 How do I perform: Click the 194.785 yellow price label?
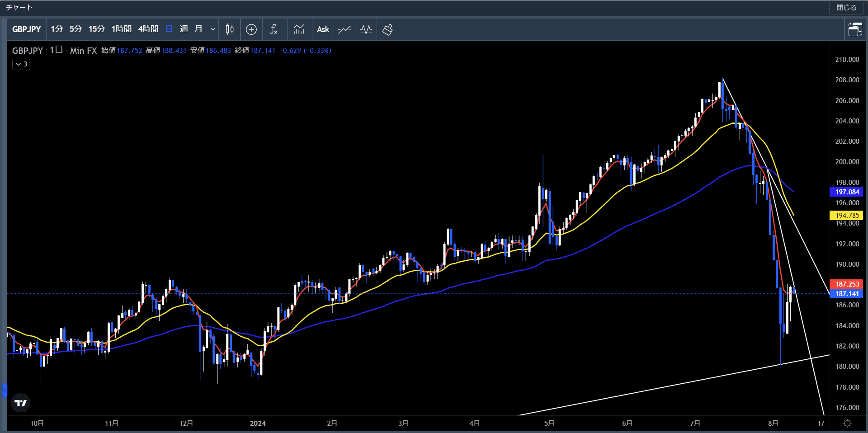pos(847,216)
